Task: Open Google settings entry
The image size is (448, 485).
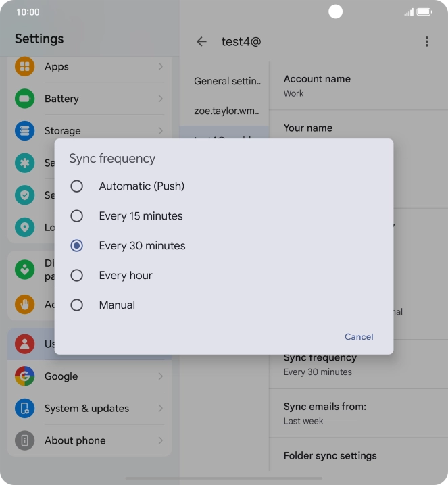Action: pos(89,376)
